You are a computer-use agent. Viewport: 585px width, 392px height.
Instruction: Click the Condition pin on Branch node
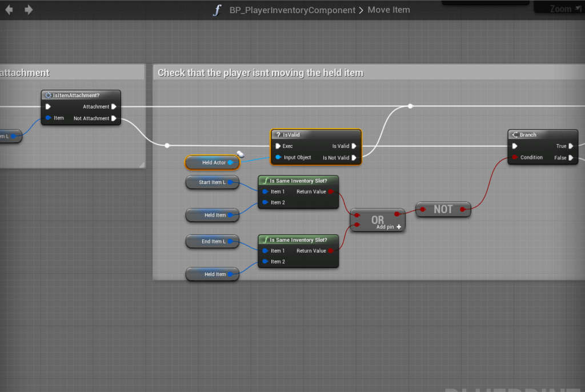pos(515,158)
